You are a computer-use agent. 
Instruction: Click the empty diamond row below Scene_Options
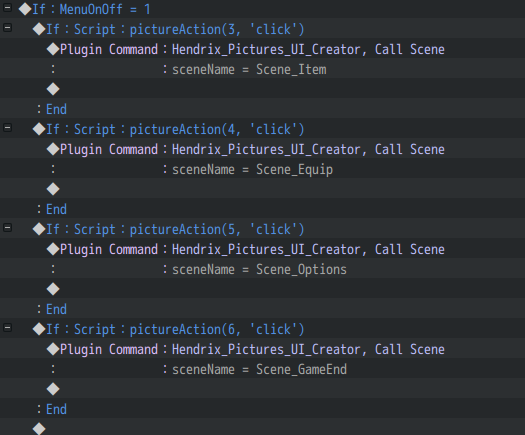(262, 289)
